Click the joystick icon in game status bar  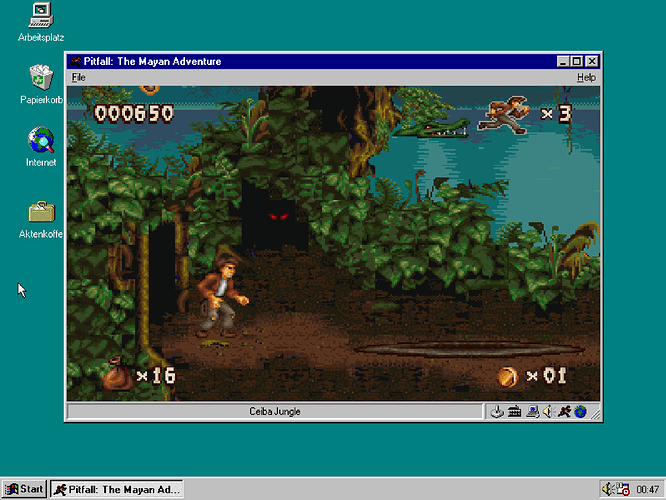(497, 411)
